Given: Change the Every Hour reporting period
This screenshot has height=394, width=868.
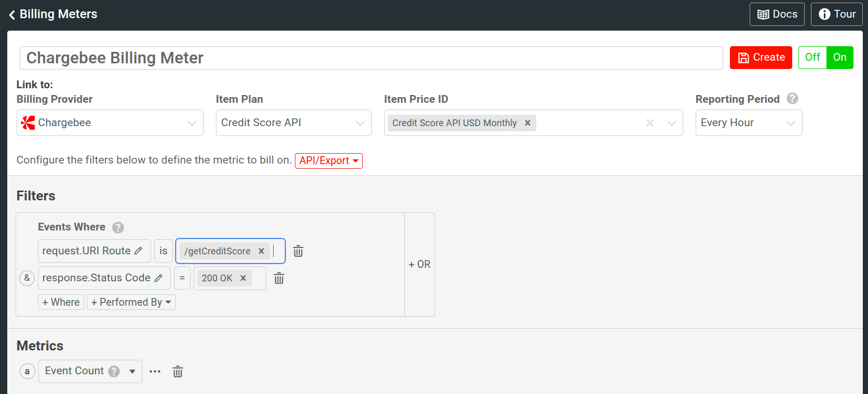Looking at the screenshot, I should (748, 123).
